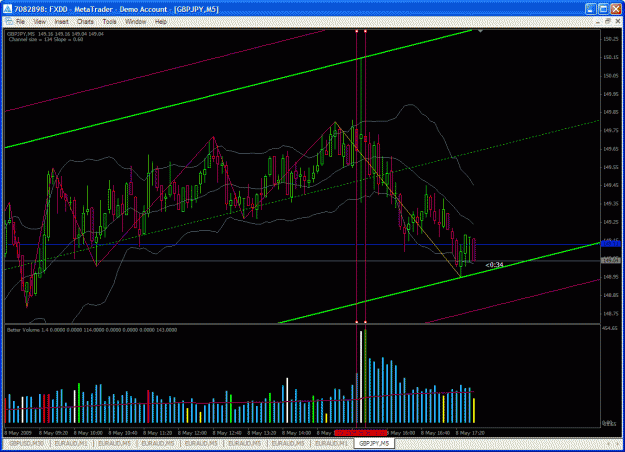Minimize the inner chart window
This screenshot has width=625, height=452.
pos(598,21)
